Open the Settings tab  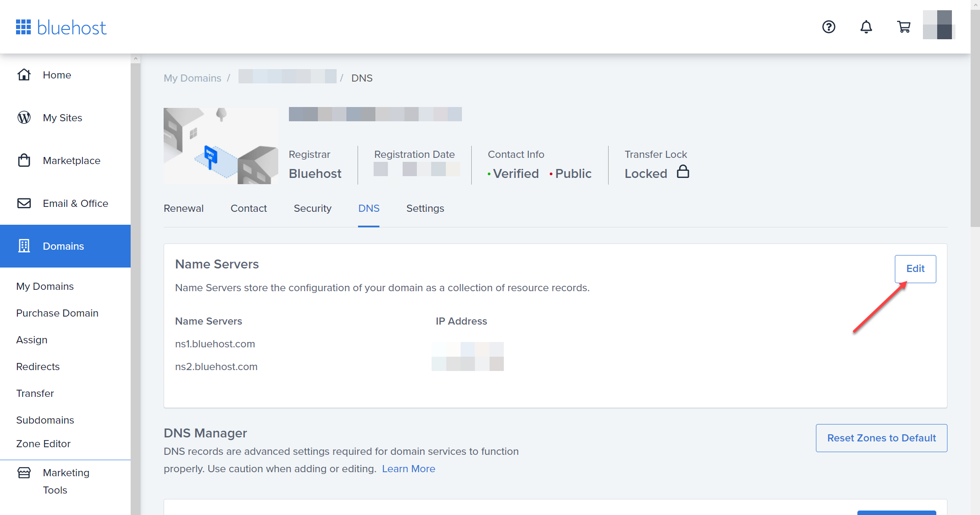pos(425,209)
